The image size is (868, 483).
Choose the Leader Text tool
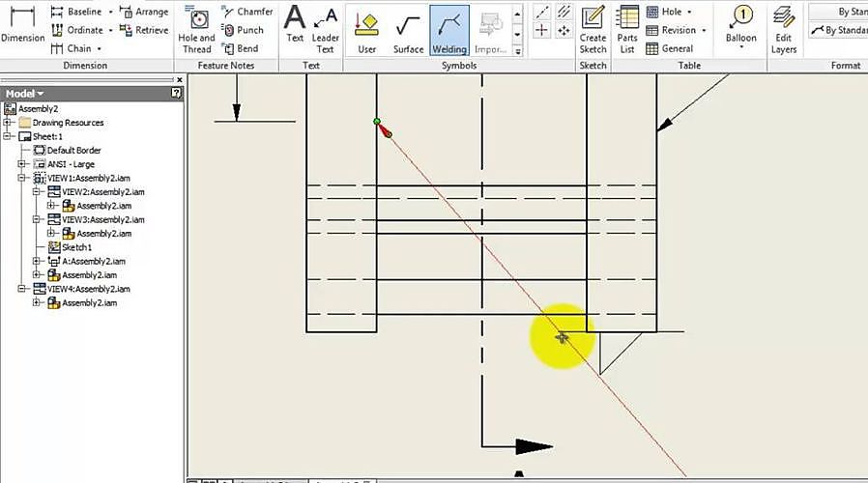(326, 30)
